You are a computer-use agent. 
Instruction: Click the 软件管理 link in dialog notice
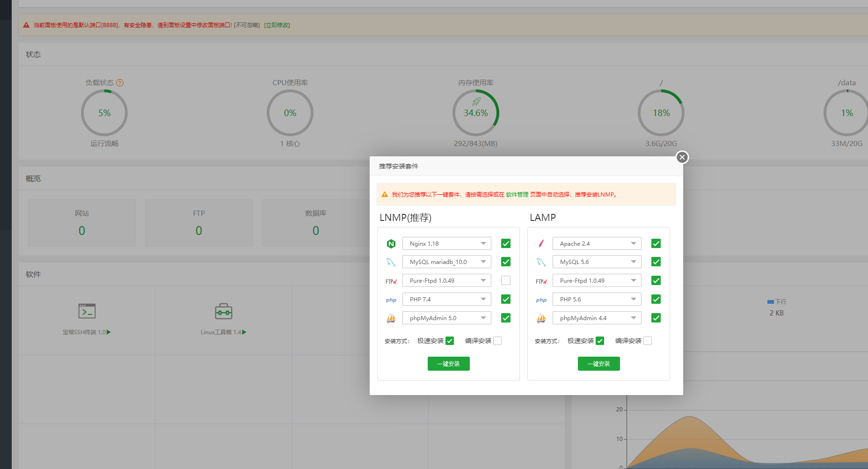pos(517,195)
